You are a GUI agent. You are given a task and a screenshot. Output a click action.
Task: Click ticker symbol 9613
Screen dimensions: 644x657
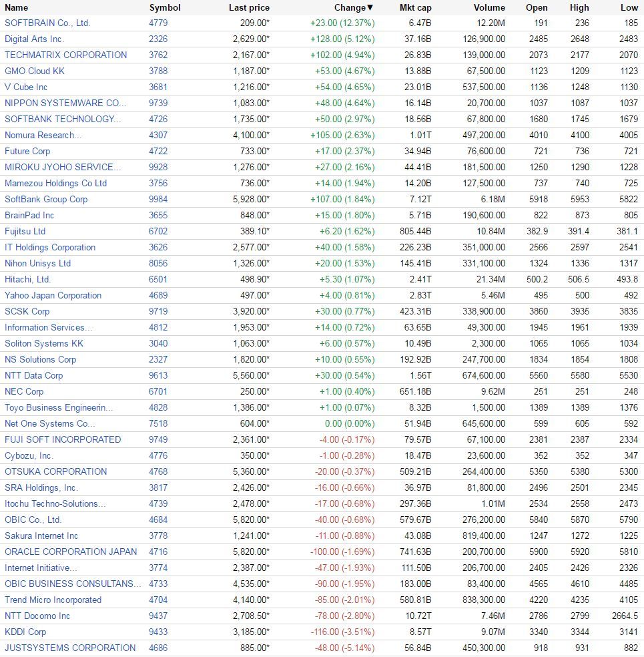coord(158,375)
